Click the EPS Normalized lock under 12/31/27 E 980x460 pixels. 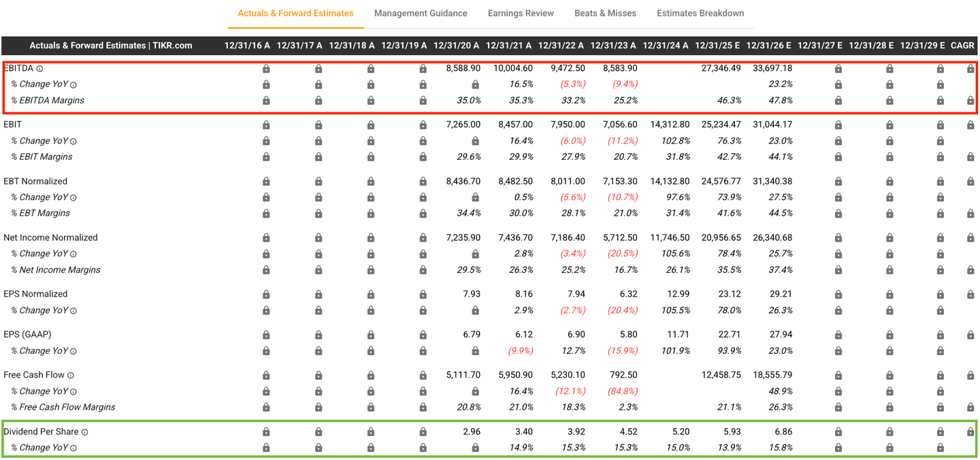coord(838,295)
